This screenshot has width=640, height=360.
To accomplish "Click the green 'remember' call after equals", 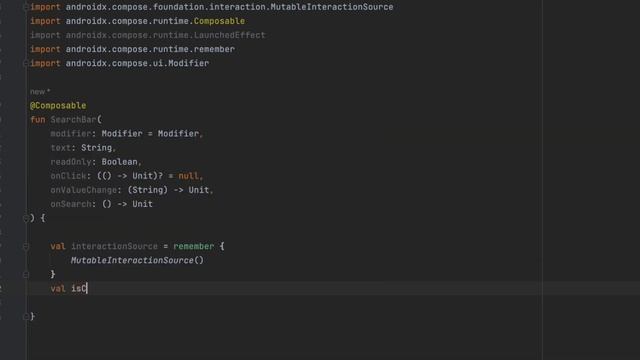I will click(x=194, y=247).
